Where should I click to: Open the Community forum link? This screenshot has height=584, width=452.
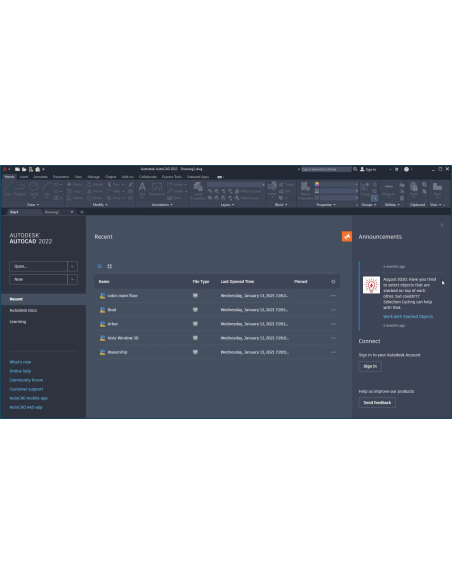point(26,380)
